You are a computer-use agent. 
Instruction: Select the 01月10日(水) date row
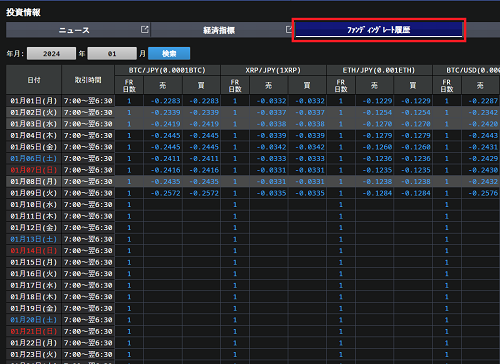coord(34,204)
